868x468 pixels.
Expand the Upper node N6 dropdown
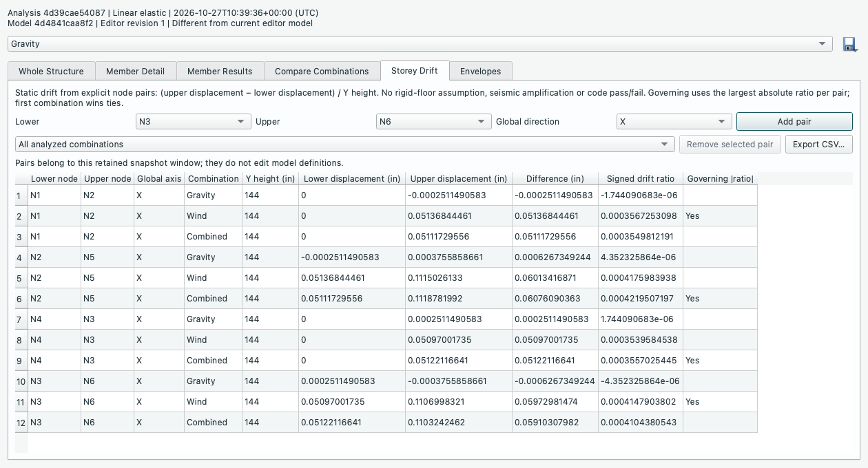pos(434,121)
